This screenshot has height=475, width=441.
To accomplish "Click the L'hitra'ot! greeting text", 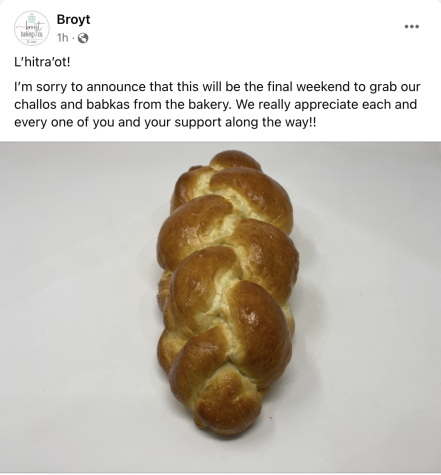I will [x=42, y=62].
